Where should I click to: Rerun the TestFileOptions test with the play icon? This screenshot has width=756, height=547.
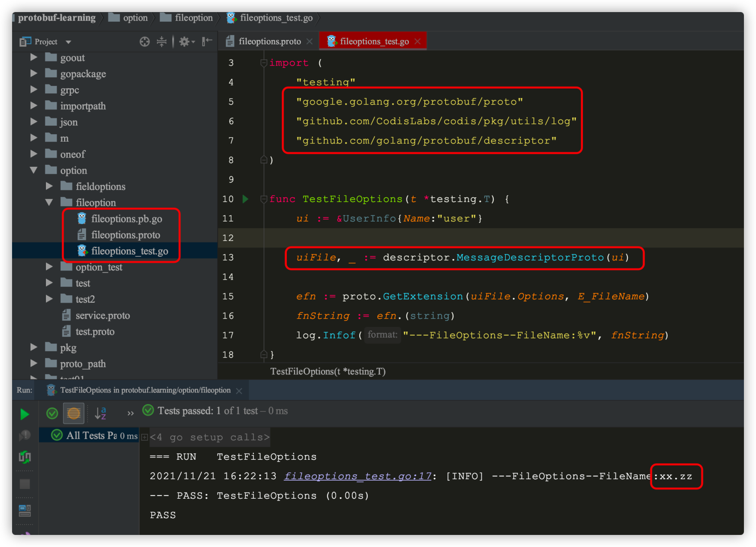24,414
